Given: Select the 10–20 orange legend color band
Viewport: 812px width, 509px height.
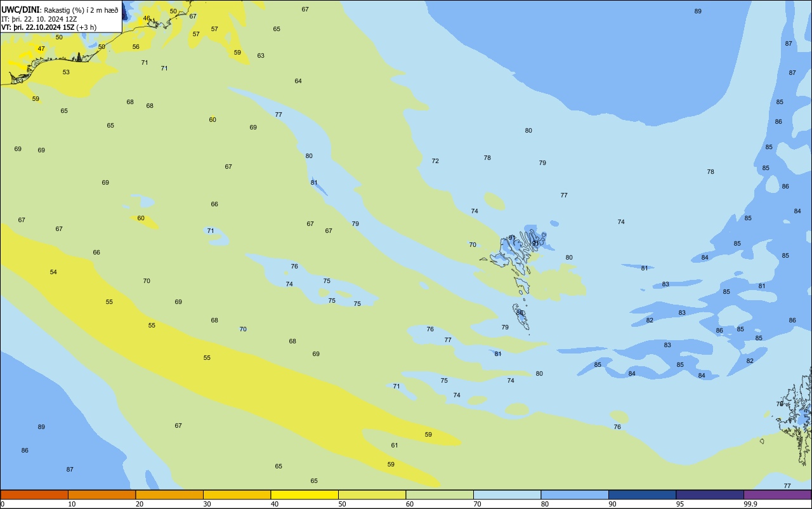Looking at the screenshot, I should click(x=101, y=494).
